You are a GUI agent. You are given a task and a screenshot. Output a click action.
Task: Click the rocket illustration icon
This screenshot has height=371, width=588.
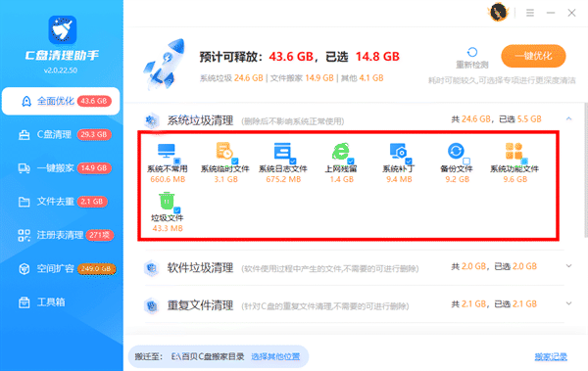(x=166, y=64)
